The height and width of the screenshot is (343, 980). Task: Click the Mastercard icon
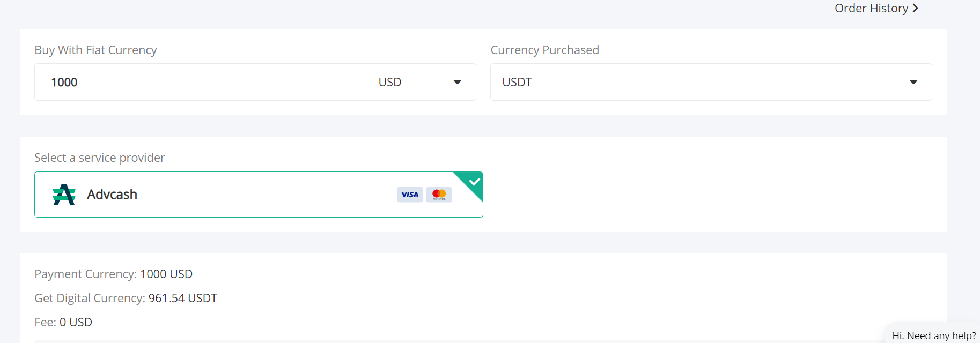(439, 195)
